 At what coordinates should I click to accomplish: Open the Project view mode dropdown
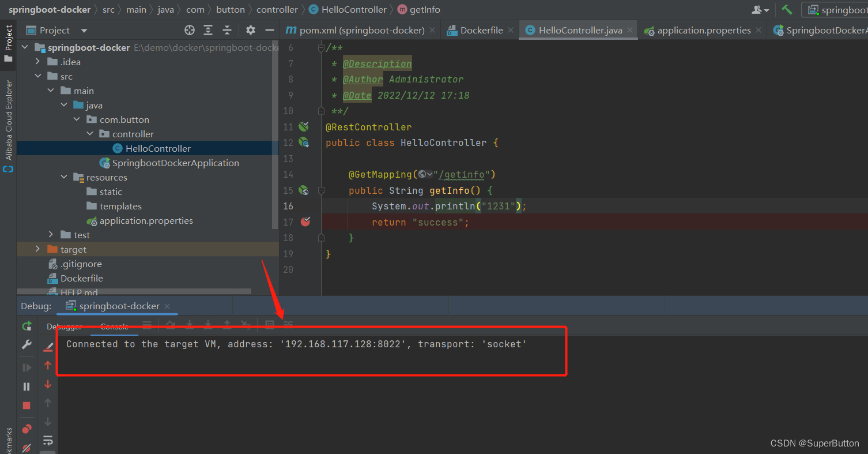pyautogui.click(x=84, y=31)
